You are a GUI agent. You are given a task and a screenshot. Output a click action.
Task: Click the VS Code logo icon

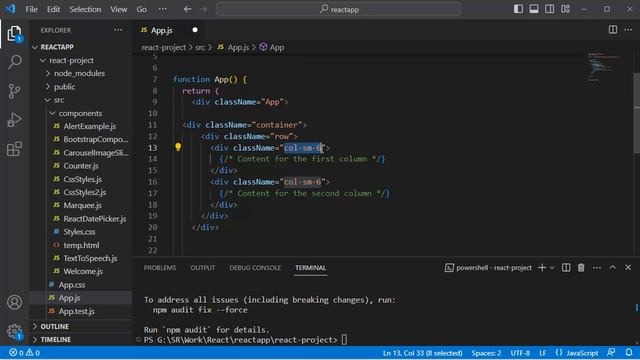tap(11, 9)
